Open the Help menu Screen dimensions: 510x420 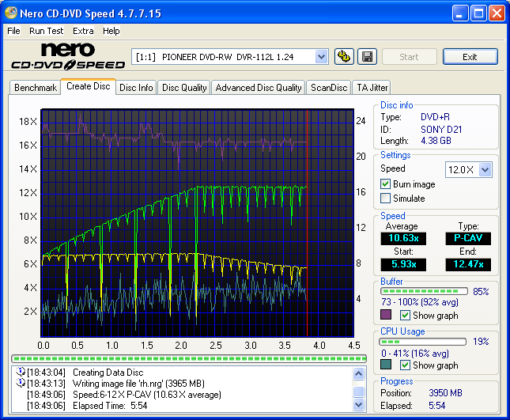(x=111, y=31)
